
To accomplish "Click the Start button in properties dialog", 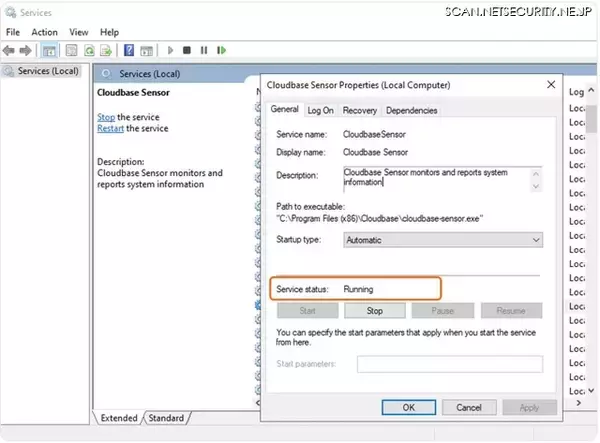I will (x=308, y=311).
